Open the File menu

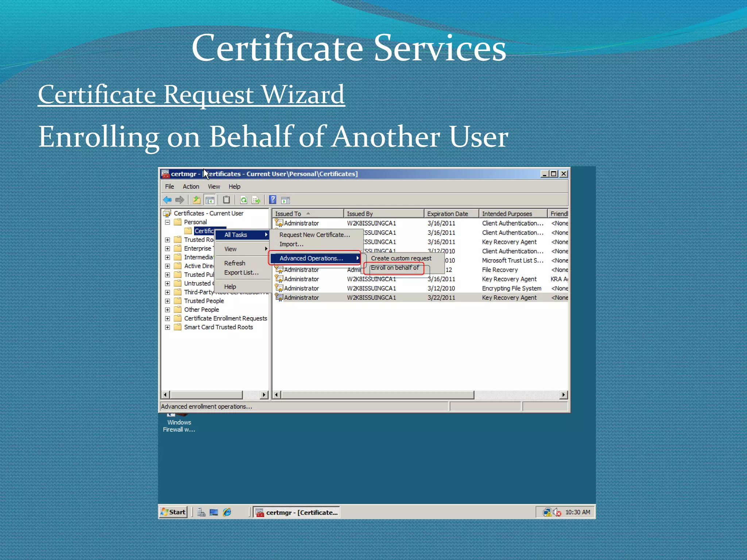(170, 186)
